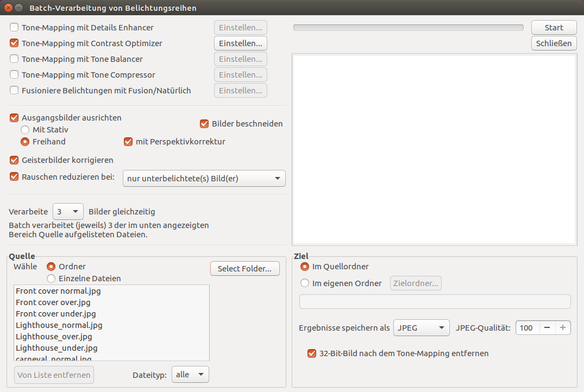Click the batch progress bar
Image resolution: width=584 pixels, height=392 pixels.
pos(408,28)
